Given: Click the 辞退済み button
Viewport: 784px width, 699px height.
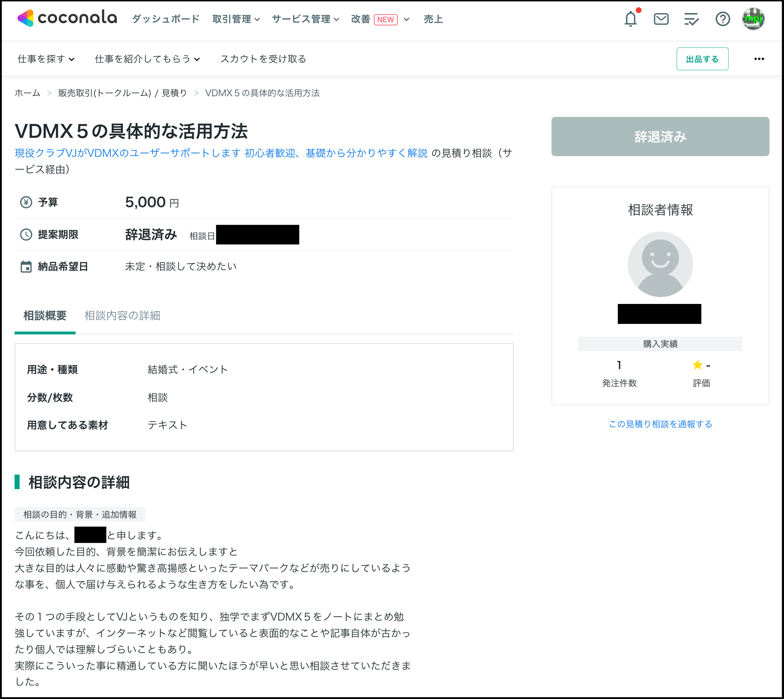Looking at the screenshot, I should pos(660,136).
